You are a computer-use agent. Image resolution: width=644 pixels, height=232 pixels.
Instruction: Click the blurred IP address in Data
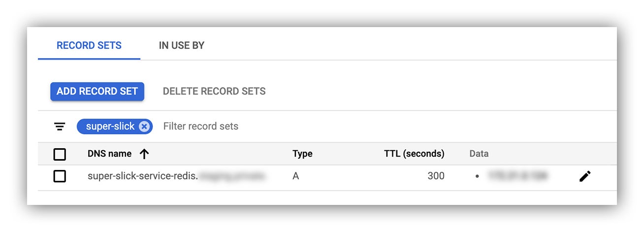tap(517, 176)
